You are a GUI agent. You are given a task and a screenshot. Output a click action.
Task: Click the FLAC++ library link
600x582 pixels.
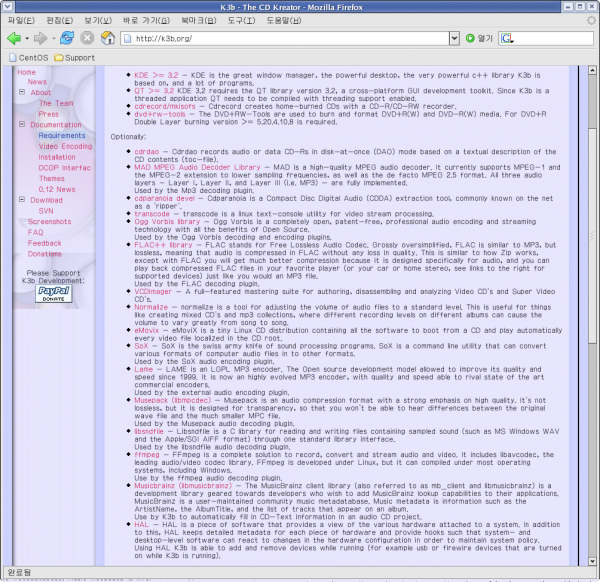(163, 245)
